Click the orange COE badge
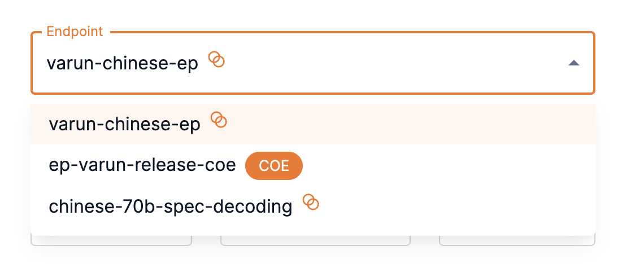This screenshot has width=644, height=264. 274,166
